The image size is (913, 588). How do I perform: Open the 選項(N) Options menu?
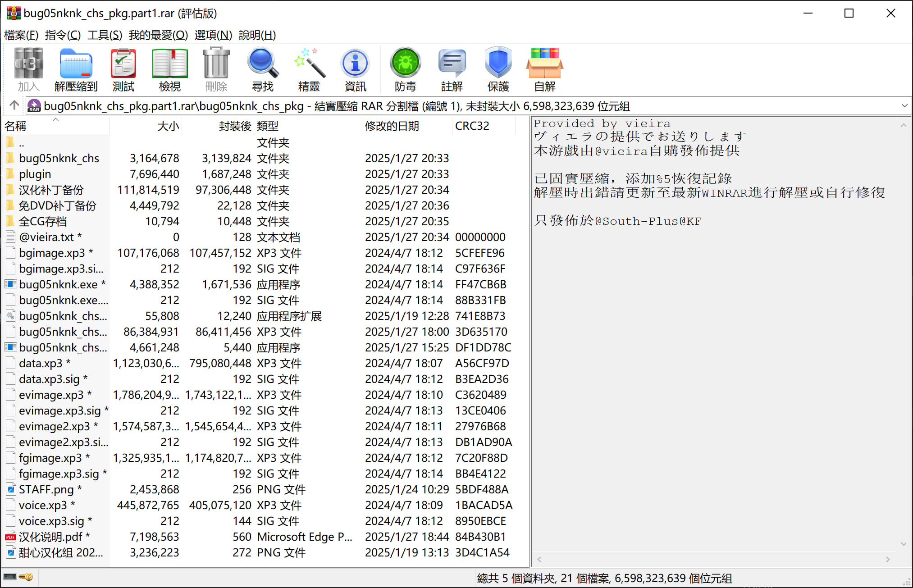click(x=213, y=35)
